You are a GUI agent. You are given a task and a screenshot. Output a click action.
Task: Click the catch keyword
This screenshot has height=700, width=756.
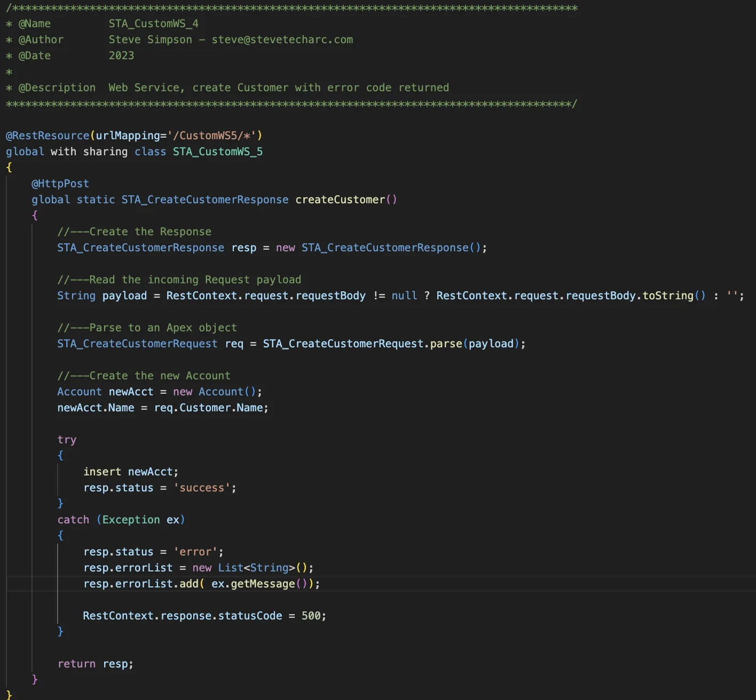[74, 520]
